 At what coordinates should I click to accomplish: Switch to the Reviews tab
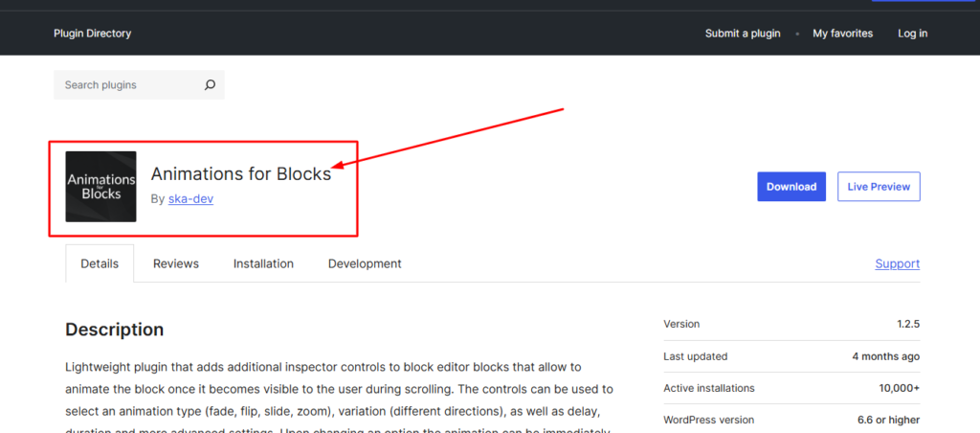pos(176,263)
